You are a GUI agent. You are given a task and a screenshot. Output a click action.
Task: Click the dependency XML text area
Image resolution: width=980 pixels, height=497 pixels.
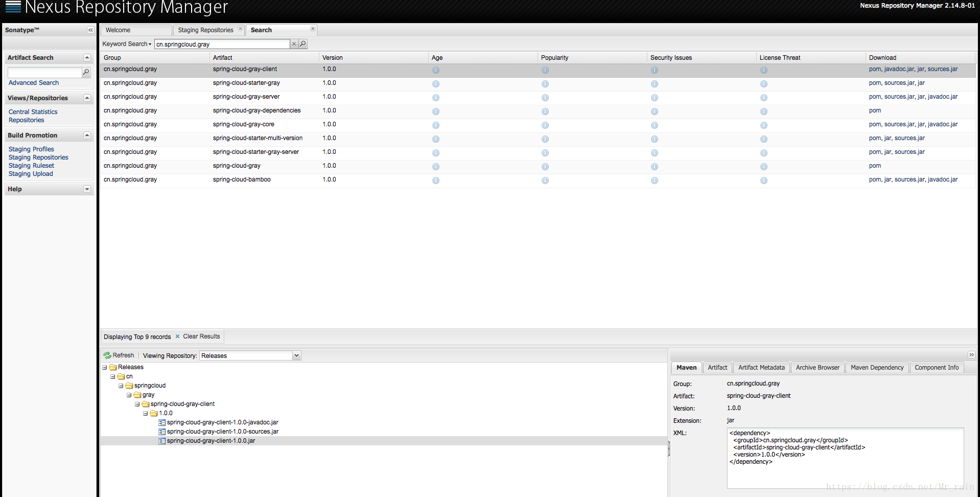(x=845, y=458)
